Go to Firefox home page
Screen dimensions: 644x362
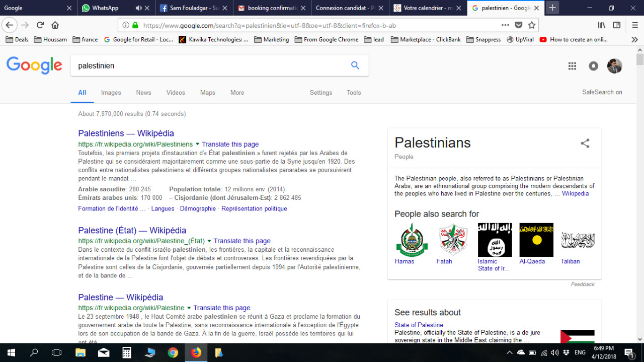pyautogui.click(x=55, y=25)
